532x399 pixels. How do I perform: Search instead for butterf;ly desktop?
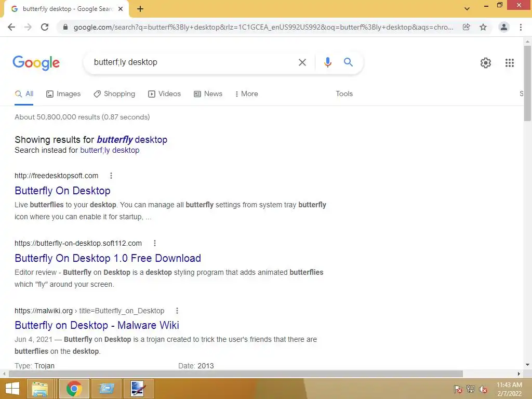click(110, 150)
